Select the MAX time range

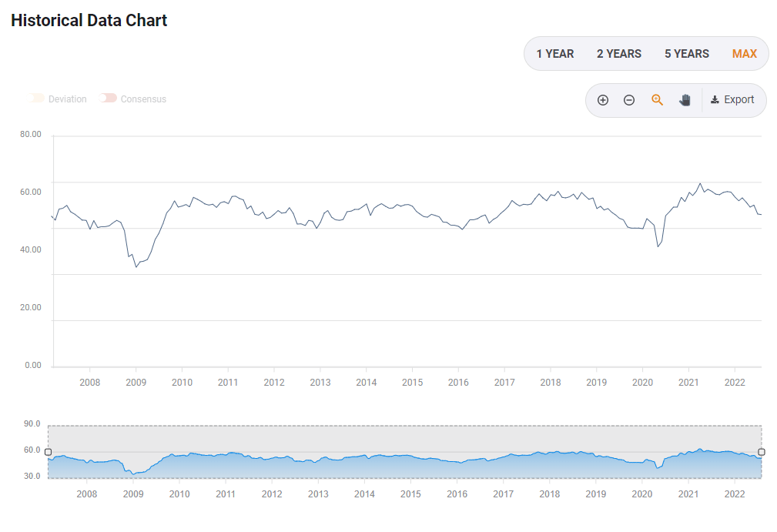click(x=745, y=54)
